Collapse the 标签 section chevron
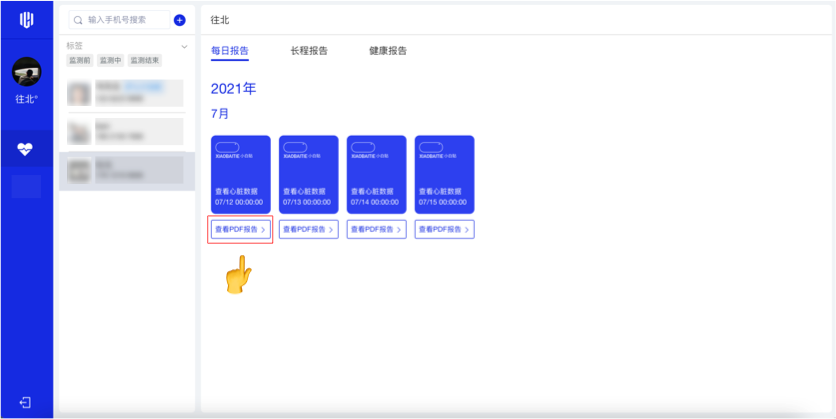The width and height of the screenshot is (836, 419). click(x=184, y=46)
